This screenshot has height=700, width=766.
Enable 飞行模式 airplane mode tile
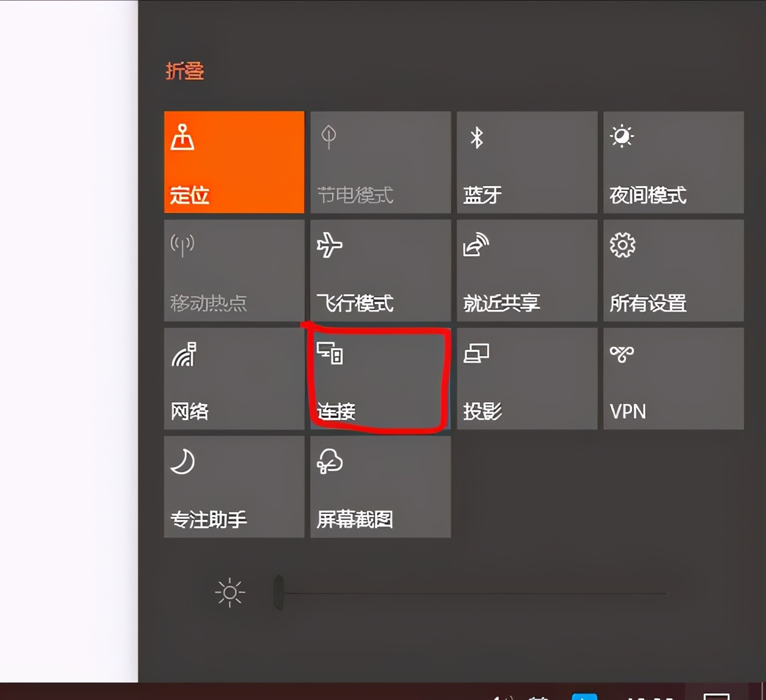pos(380,270)
